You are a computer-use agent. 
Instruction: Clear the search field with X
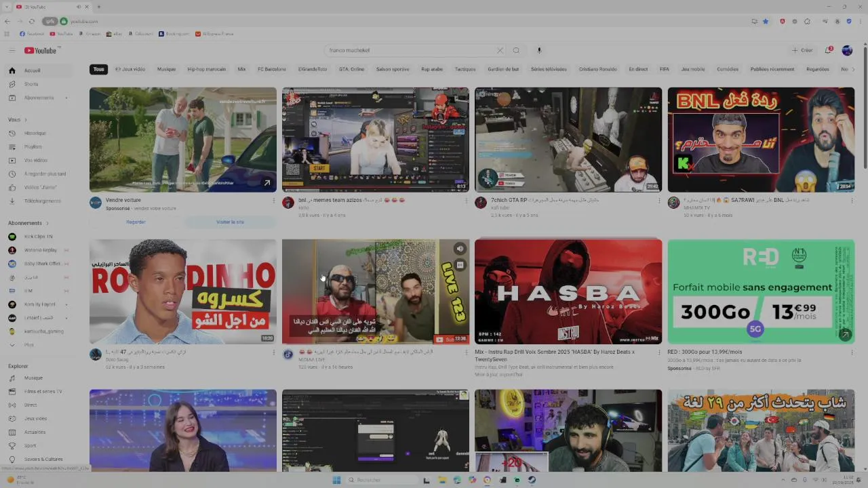500,50
